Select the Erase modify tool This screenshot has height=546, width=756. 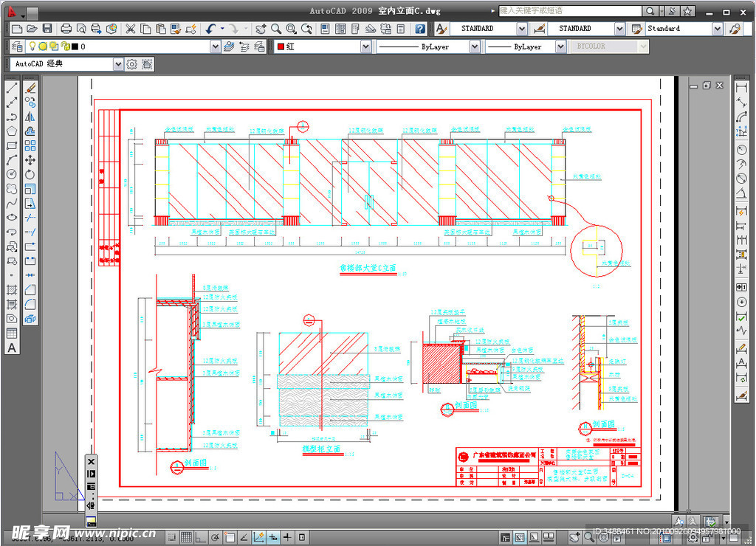tap(30, 89)
